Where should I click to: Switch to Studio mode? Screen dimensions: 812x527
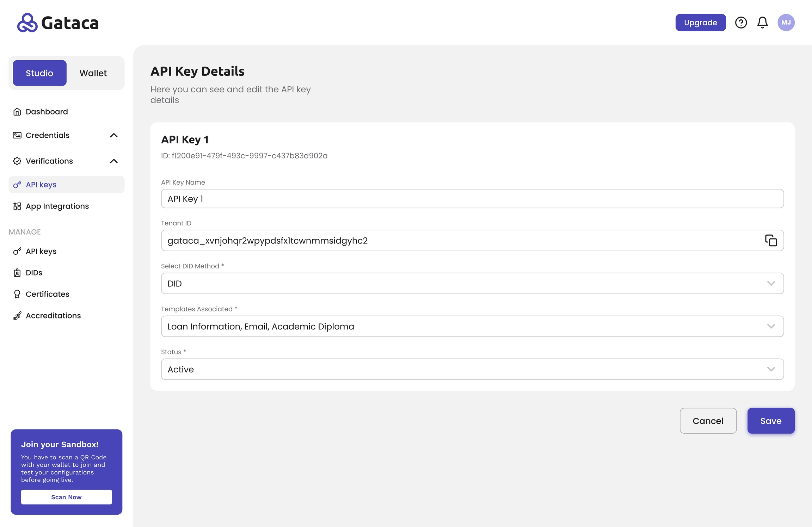pyautogui.click(x=39, y=73)
